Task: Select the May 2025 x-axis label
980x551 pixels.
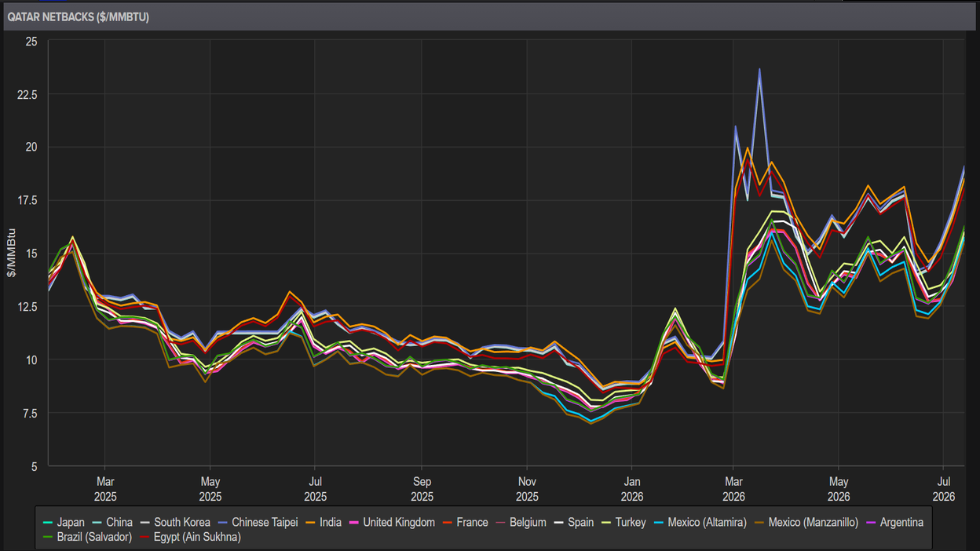Action: pos(210,489)
